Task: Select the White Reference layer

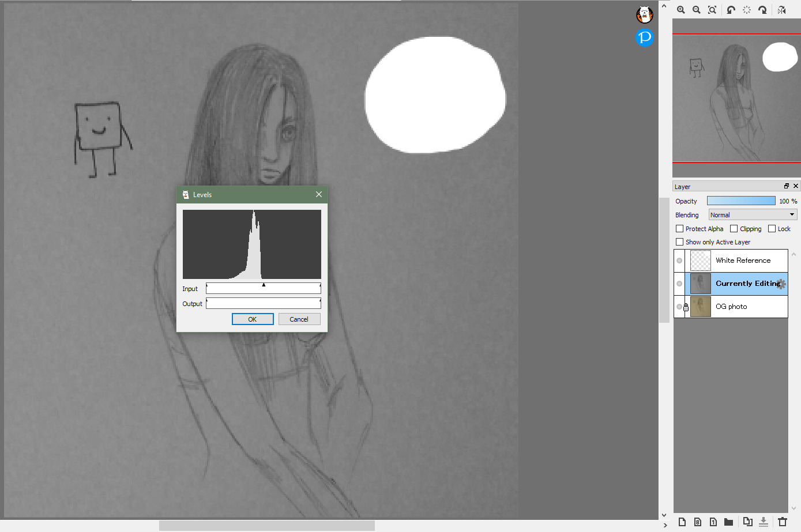Action: click(731, 261)
